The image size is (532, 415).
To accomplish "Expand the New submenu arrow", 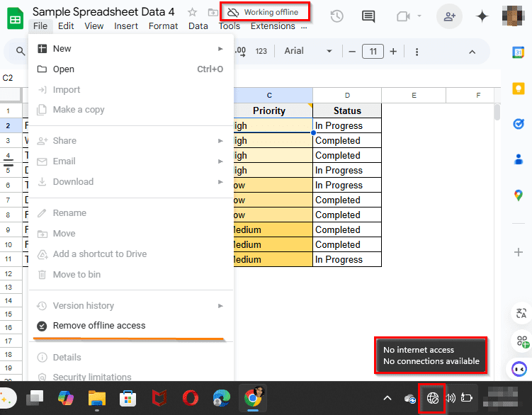I will (220, 49).
